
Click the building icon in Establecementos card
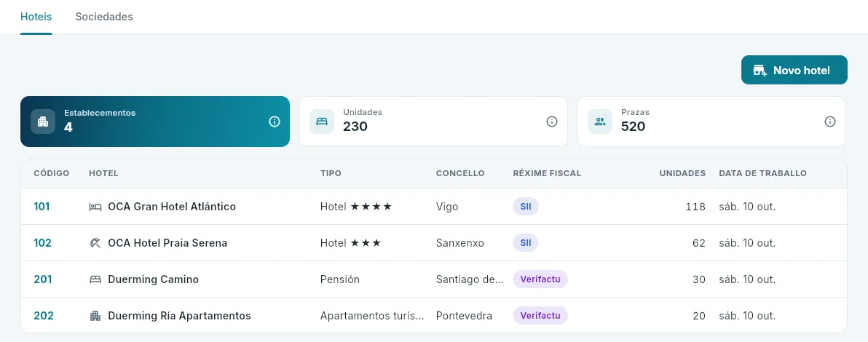click(43, 122)
